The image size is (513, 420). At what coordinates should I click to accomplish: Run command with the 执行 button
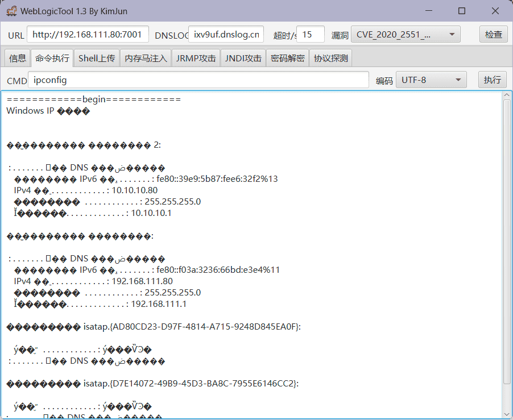(492, 80)
